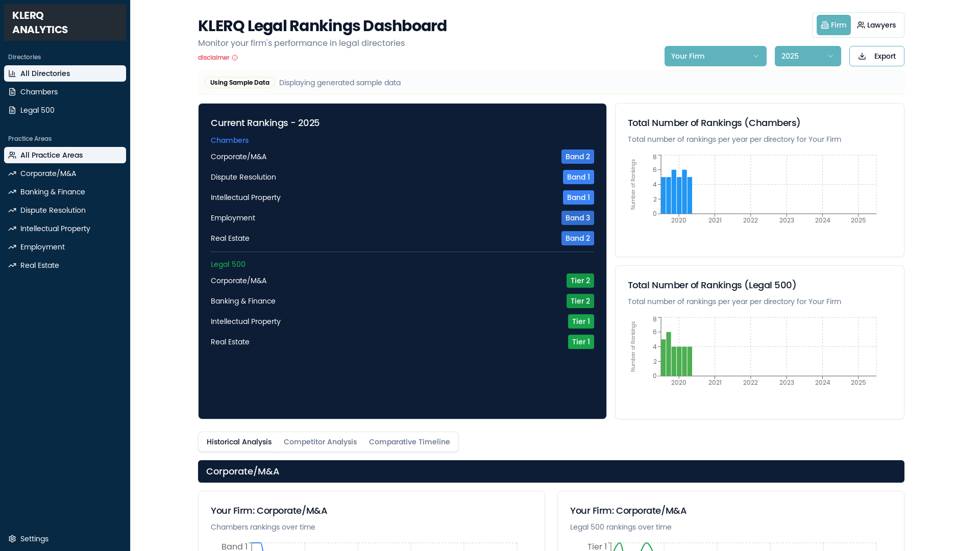
Task: Click 'Total Number of Rankings (Chambers)' title
Action: [x=714, y=123]
